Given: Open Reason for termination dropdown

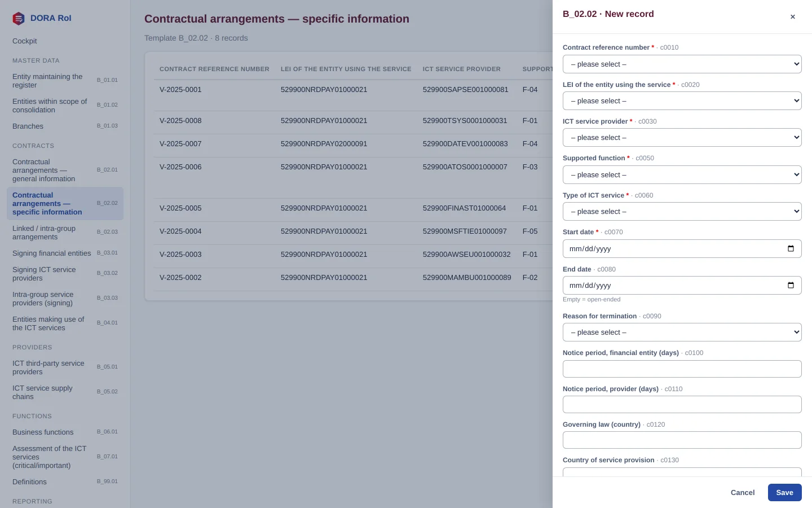Looking at the screenshot, I should click(682, 332).
